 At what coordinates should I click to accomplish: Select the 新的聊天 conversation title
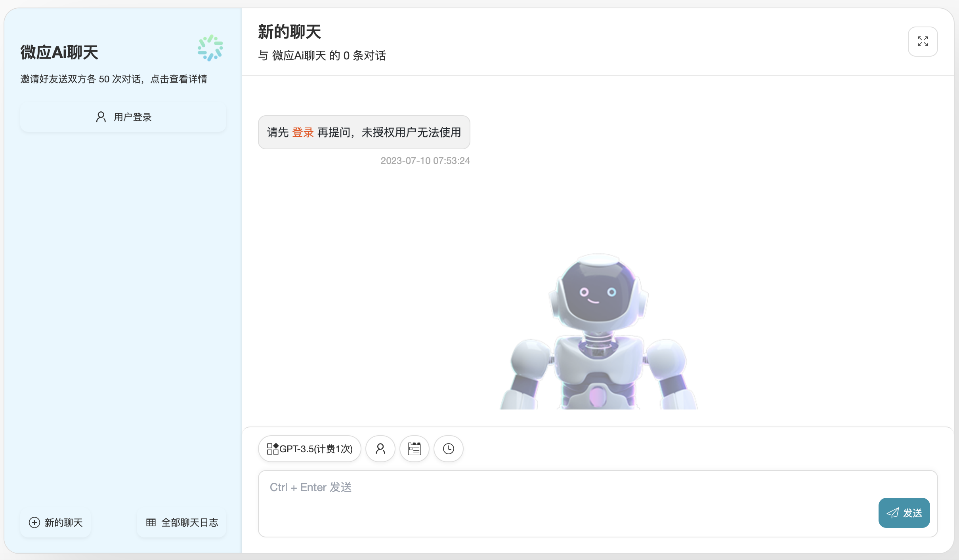[289, 31]
